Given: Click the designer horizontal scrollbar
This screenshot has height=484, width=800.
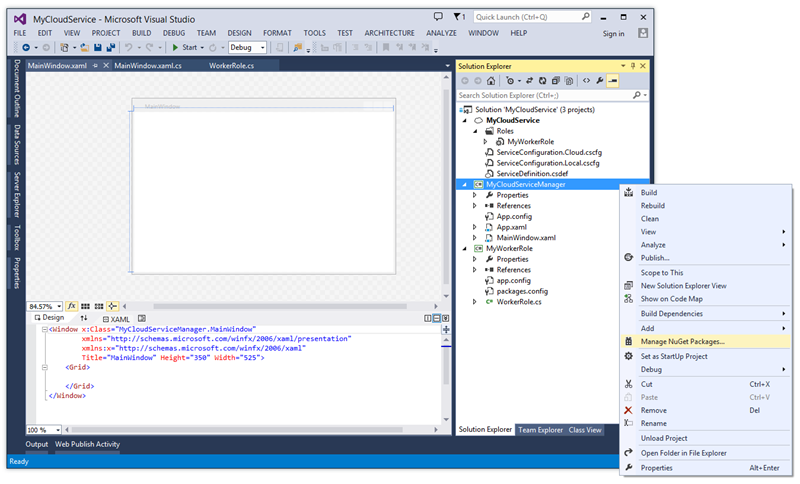Looking at the screenshot, I should [x=280, y=307].
